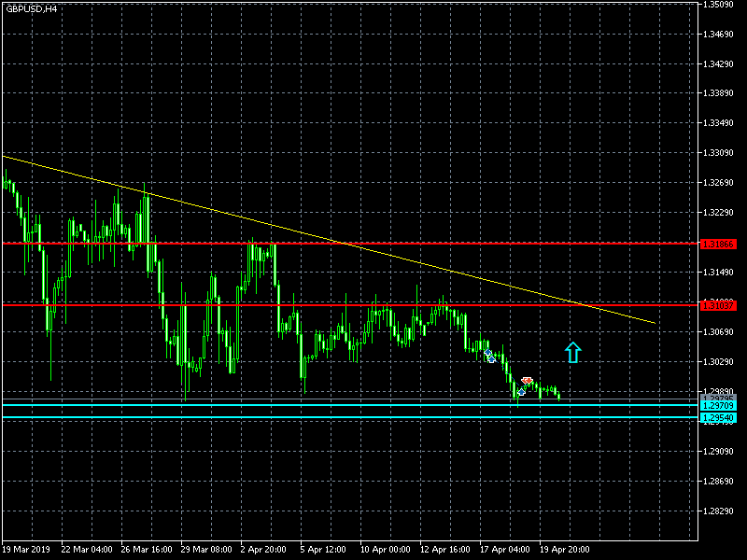Image resolution: width=747 pixels, height=560 pixels.
Task: Click the 5 Apr 12:00 time label
Action: 324,550
